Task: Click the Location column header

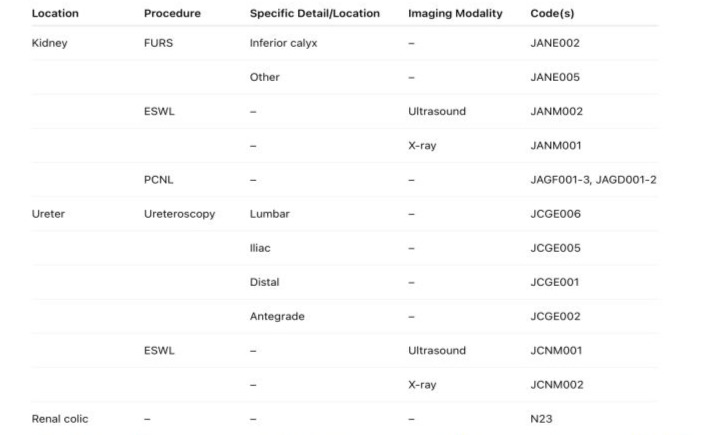Action: 55,13
